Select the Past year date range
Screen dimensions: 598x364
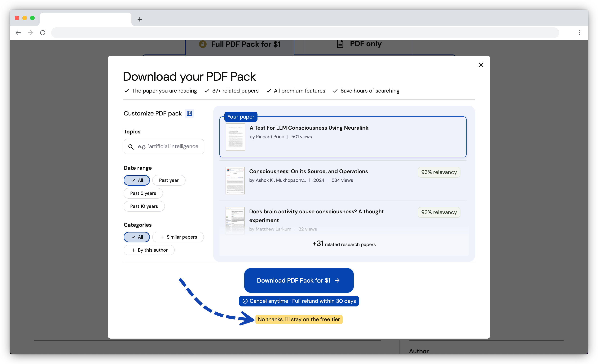169,180
